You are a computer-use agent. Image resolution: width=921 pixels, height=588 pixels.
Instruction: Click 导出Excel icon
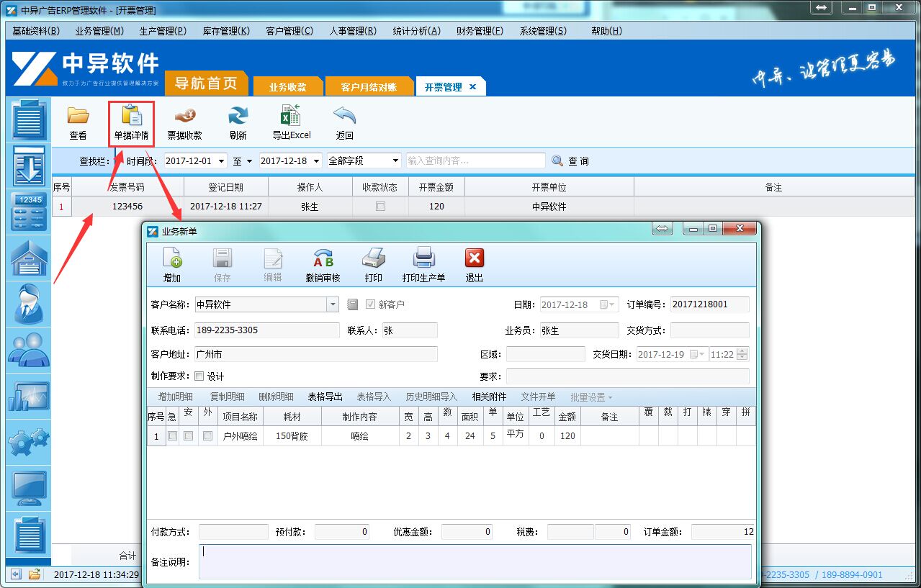[291, 116]
